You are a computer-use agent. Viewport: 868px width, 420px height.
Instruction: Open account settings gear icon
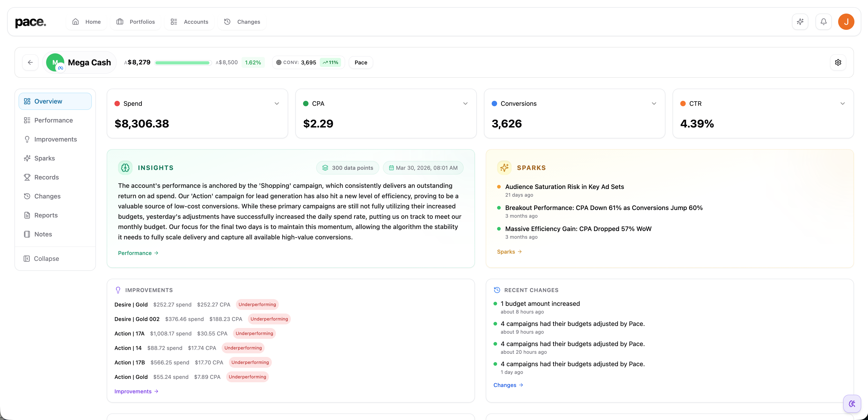click(x=838, y=62)
